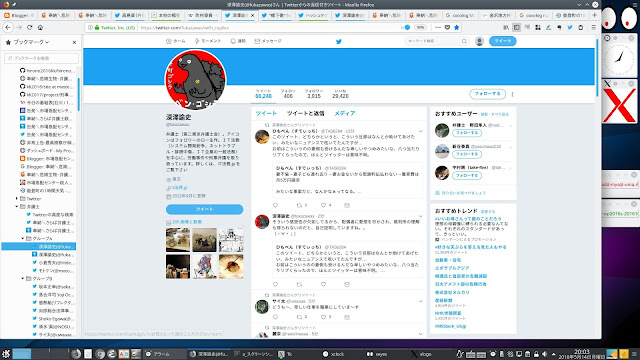Viewport: 640px width, 360px height.
Task: Click the reply icon under first tweet
Action: pyautogui.click(x=275, y=205)
